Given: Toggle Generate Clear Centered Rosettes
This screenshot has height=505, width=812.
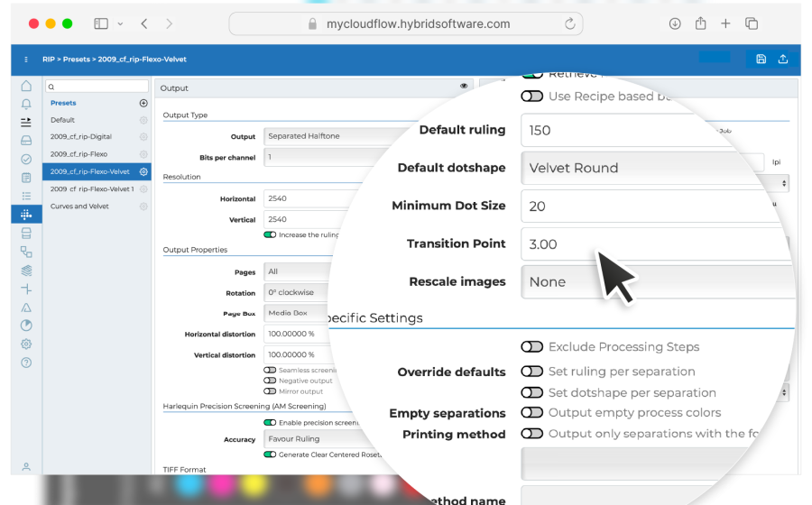Looking at the screenshot, I should click(x=270, y=454).
